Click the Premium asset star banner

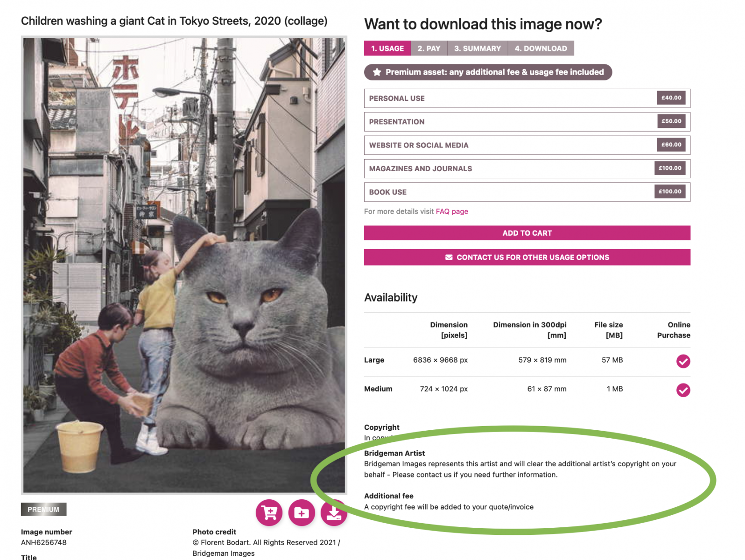488,72
